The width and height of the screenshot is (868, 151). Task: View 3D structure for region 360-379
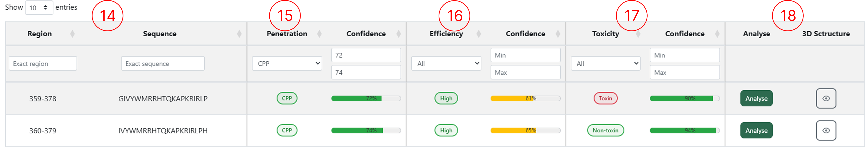click(826, 130)
